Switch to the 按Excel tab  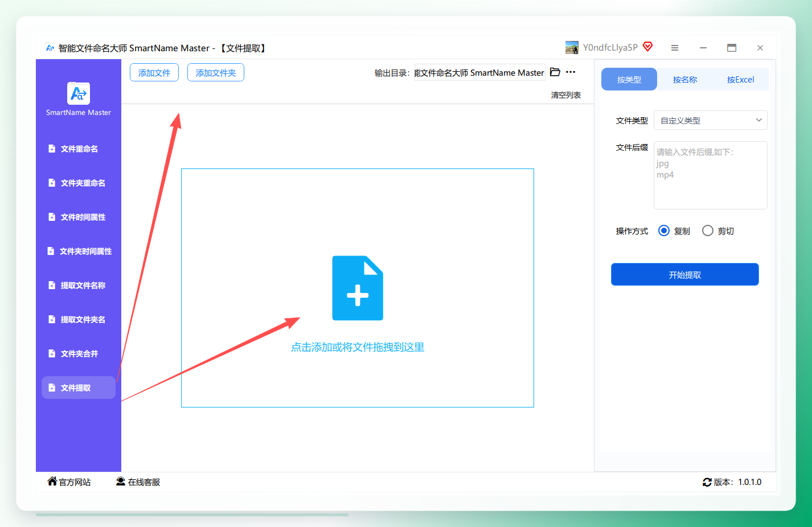[x=741, y=79]
